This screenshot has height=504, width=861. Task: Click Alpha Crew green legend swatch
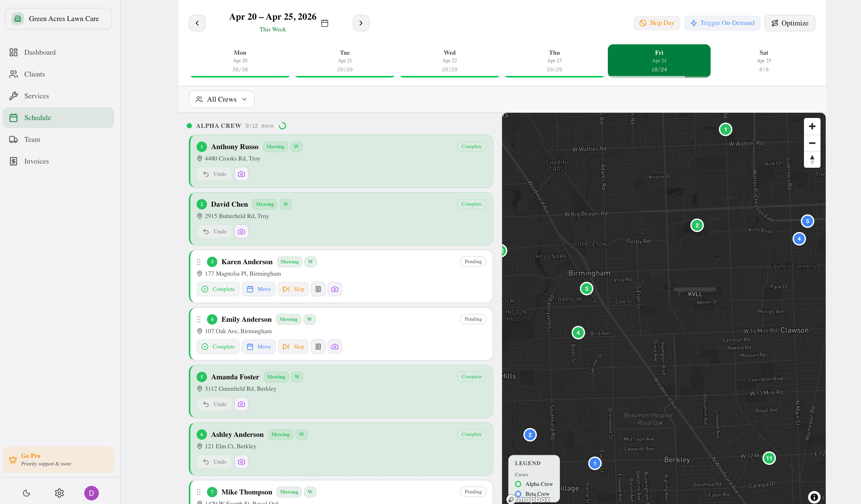coord(518,484)
